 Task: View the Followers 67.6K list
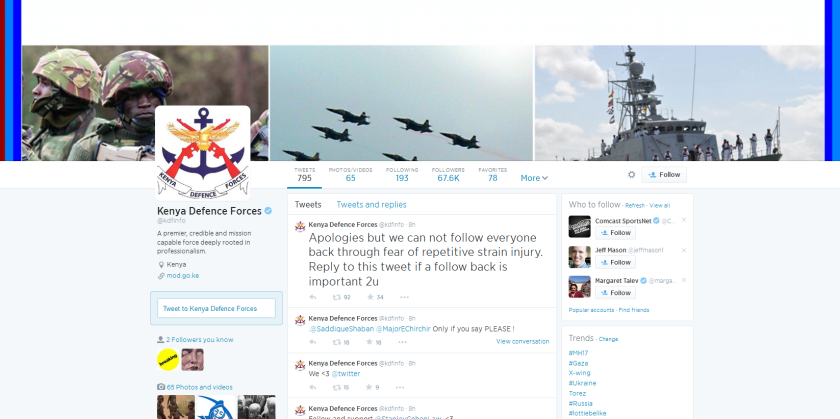coord(448,175)
